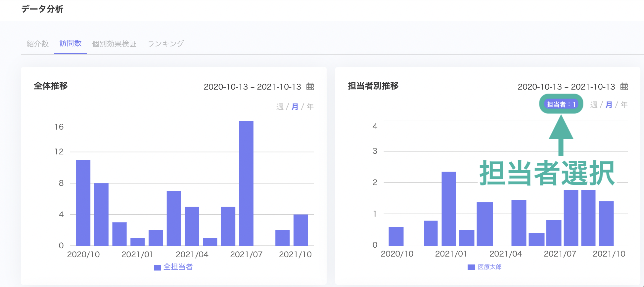Viewport: 644px width, 287px height.
Task: Click 全体推移 date range 2020-10-13 ~ 2021-10-13
Action: (253, 87)
